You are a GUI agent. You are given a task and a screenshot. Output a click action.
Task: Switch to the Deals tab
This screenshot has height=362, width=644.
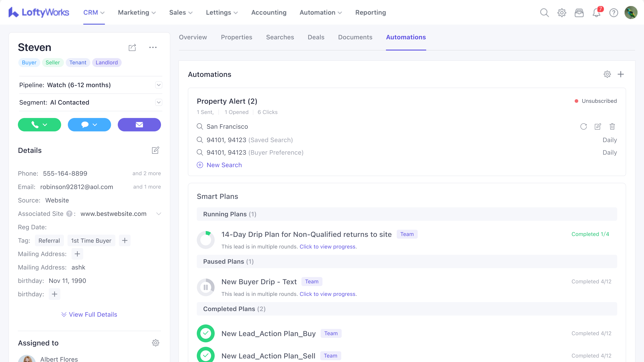click(316, 37)
